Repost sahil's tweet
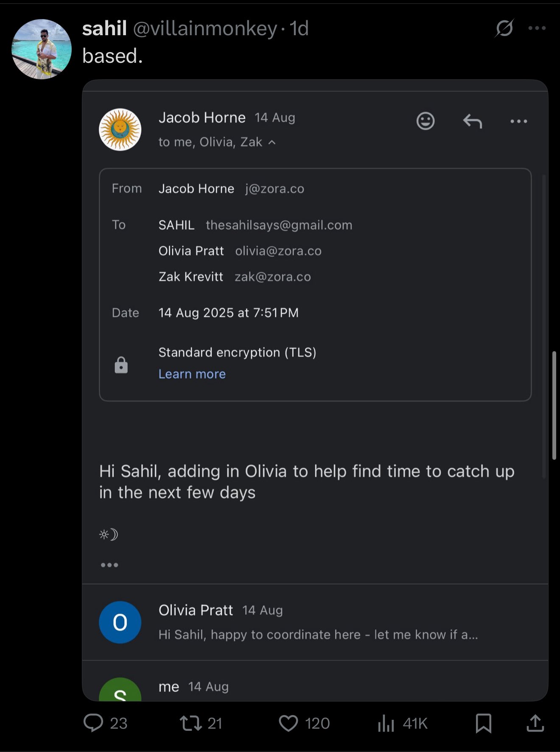This screenshot has width=560, height=752. click(x=190, y=723)
